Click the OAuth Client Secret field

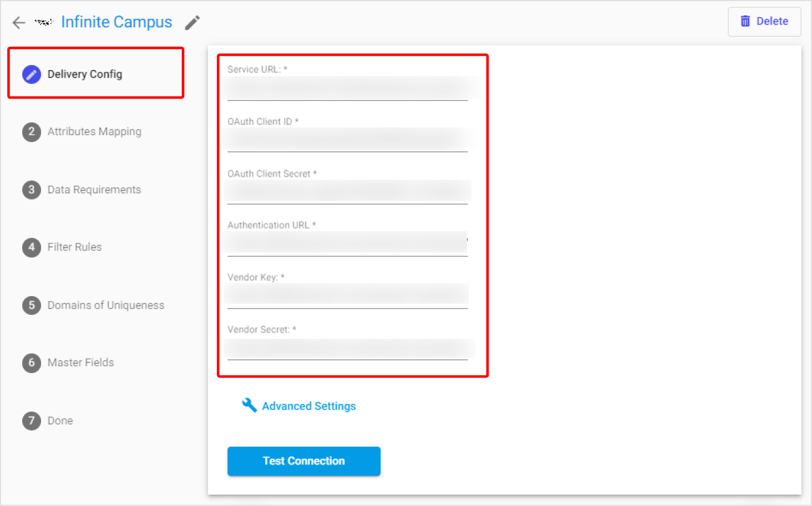(347, 191)
